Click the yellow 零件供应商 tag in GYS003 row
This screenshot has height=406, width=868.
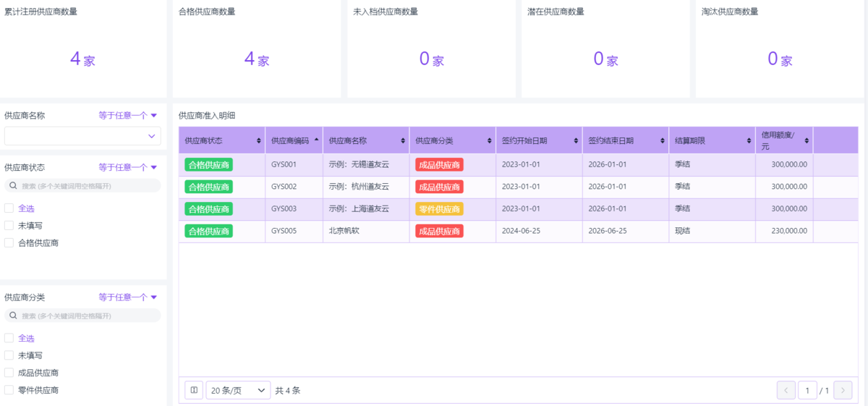[439, 209]
